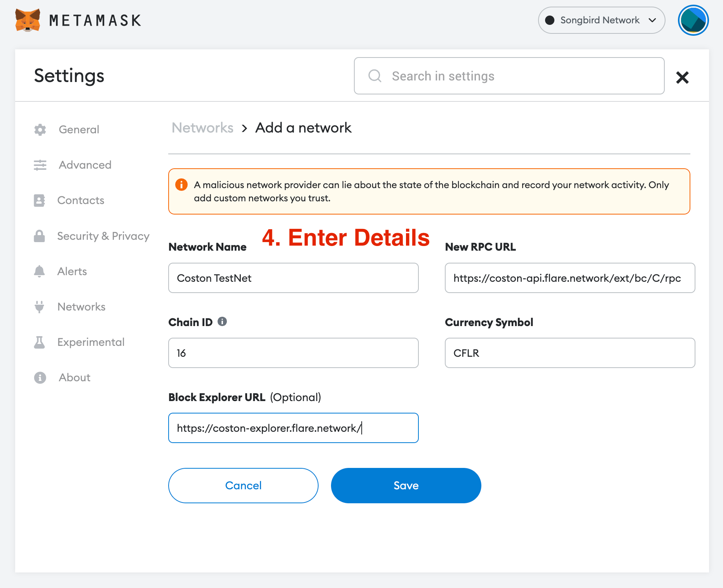Click the Alerts bell icon
The image size is (723, 588).
[39, 271]
